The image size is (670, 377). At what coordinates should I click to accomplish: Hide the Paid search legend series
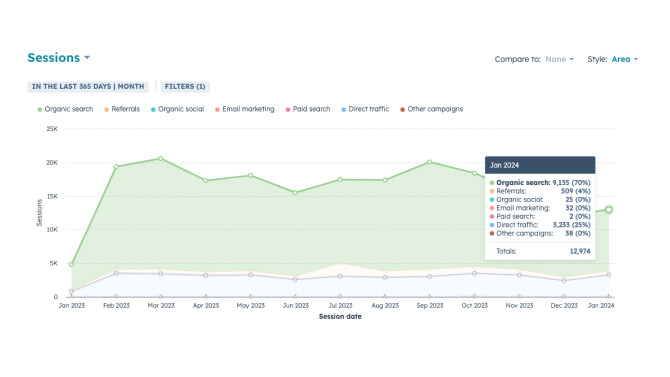(308, 109)
